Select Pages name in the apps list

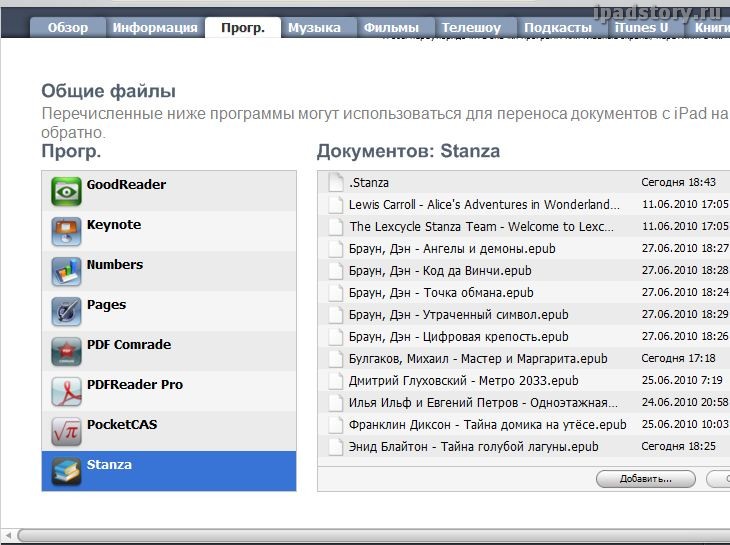[107, 305]
